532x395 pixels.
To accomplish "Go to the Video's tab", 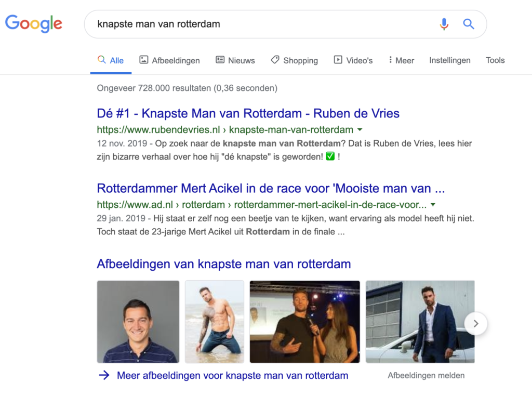I will tap(353, 60).
